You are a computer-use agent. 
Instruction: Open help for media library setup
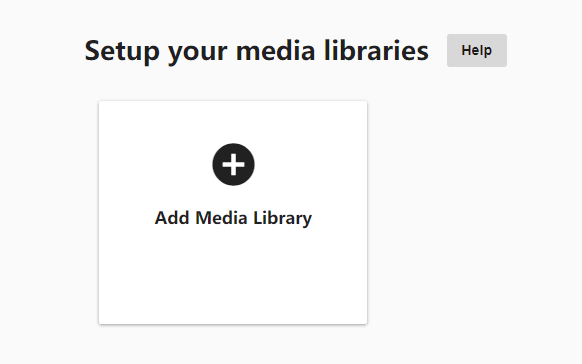(x=477, y=50)
